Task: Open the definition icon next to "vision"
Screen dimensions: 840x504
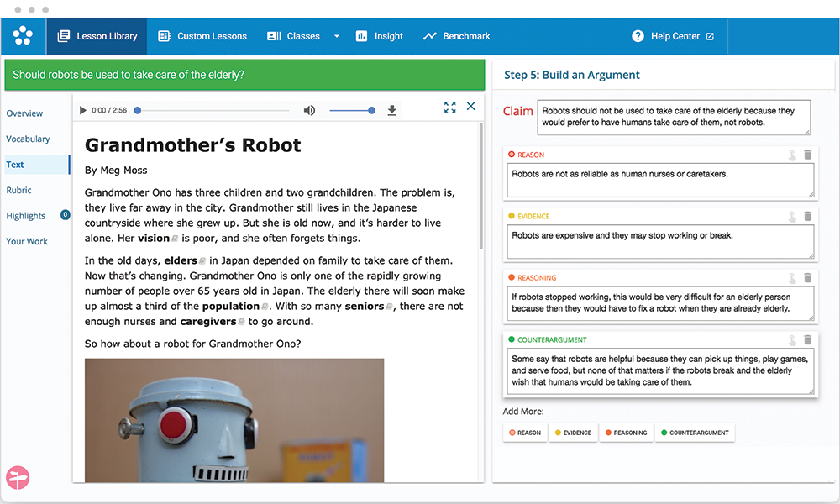Action: pyautogui.click(x=175, y=239)
